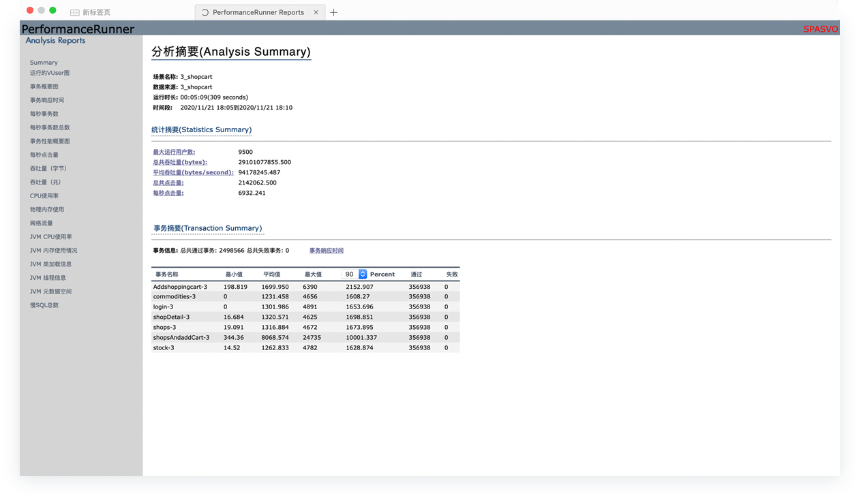Open JVM 内存使用情况 report
The width and height of the screenshot is (859, 504).
53,250
